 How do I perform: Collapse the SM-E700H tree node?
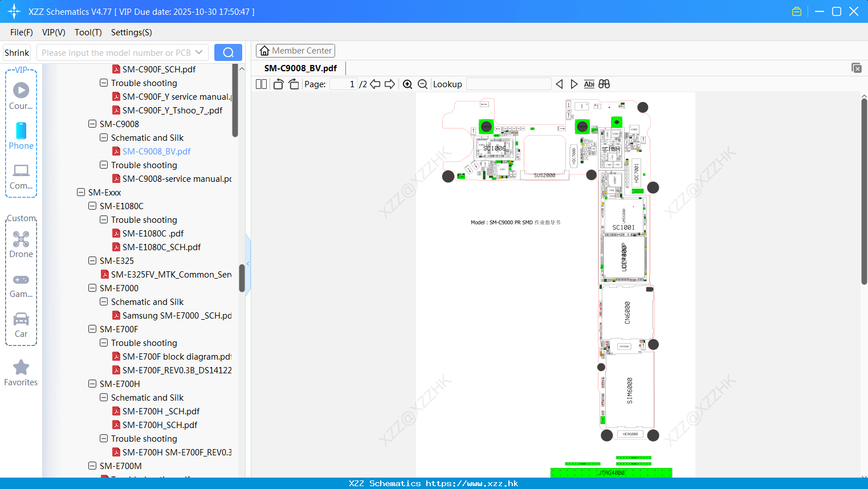(92, 384)
